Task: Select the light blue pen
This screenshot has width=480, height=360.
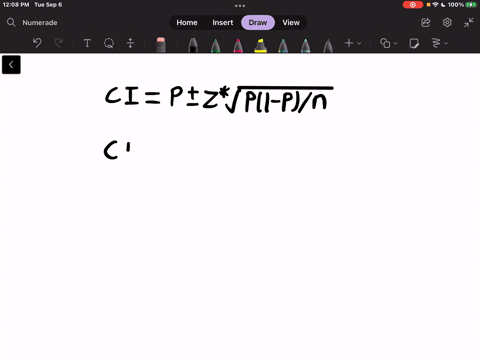Action: tap(305, 45)
